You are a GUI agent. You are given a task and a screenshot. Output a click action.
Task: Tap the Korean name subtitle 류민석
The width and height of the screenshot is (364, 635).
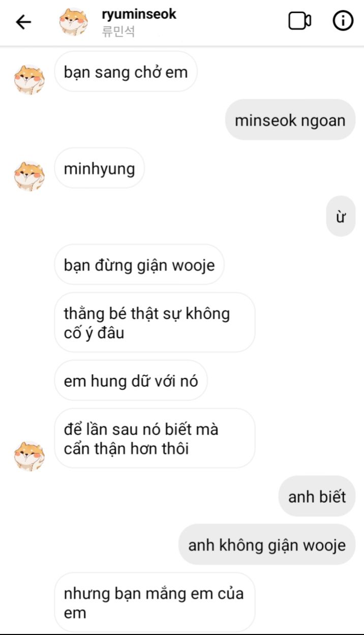[x=118, y=32]
